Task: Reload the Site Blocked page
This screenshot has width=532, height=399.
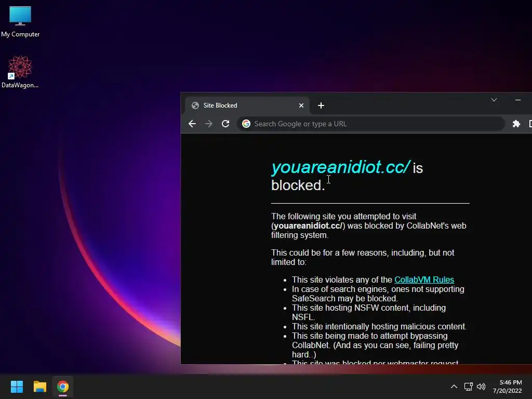Action: 225,124
